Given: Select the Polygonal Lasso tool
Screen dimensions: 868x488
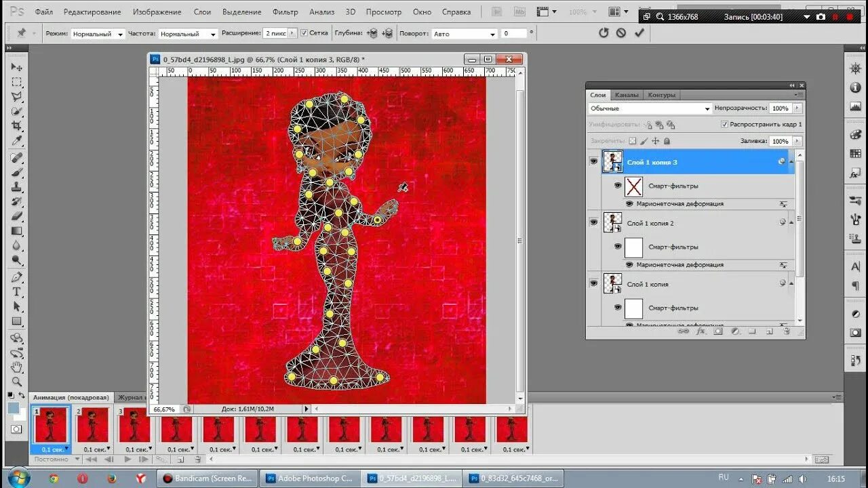Looking at the screenshot, I should click(17, 97).
